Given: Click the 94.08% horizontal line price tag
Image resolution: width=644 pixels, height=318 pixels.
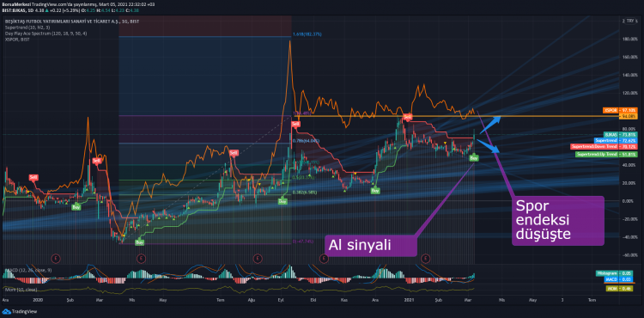Looking at the screenshot, I should click(x=628, y=116).
